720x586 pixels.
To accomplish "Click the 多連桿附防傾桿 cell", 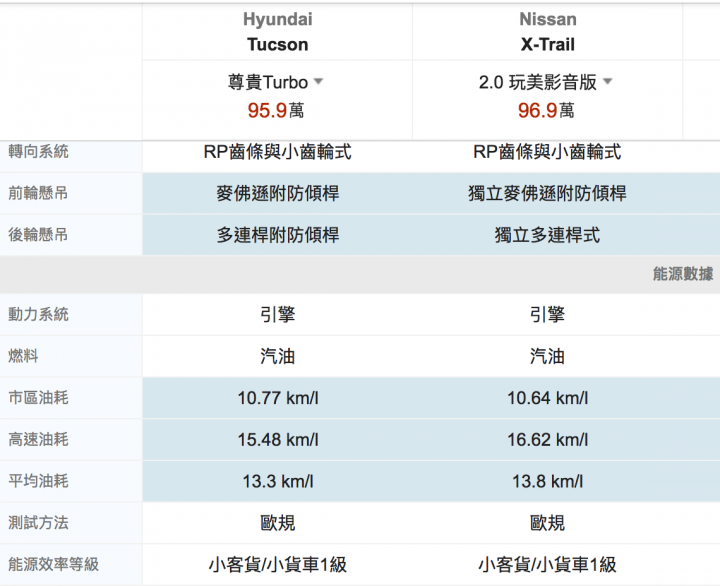I will 277,235.
